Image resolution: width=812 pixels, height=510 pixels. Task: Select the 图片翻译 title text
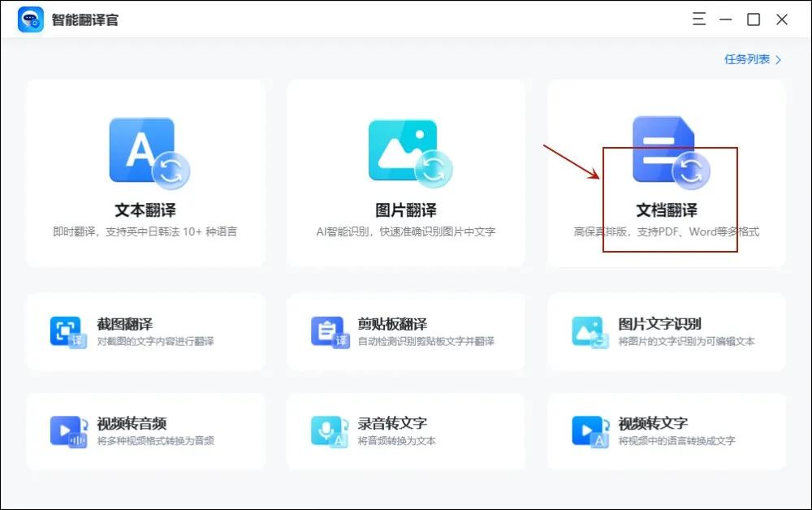[x=405, y=210]
